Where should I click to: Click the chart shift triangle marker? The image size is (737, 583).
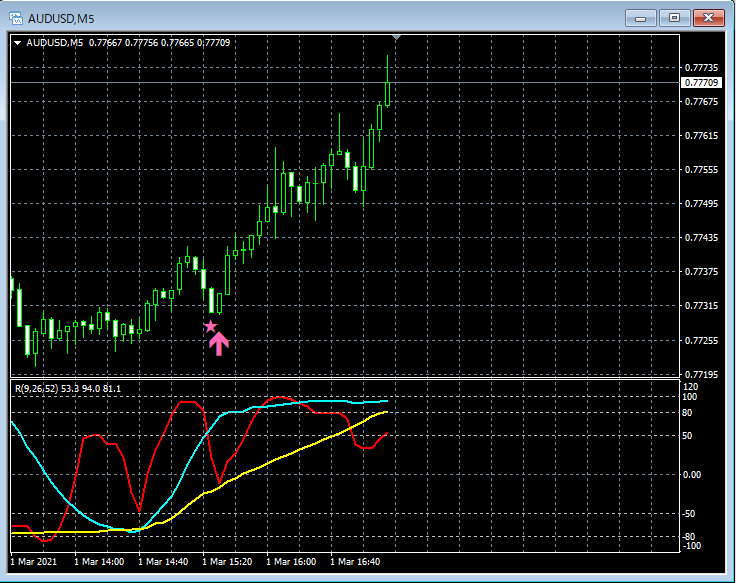point(396,37)
